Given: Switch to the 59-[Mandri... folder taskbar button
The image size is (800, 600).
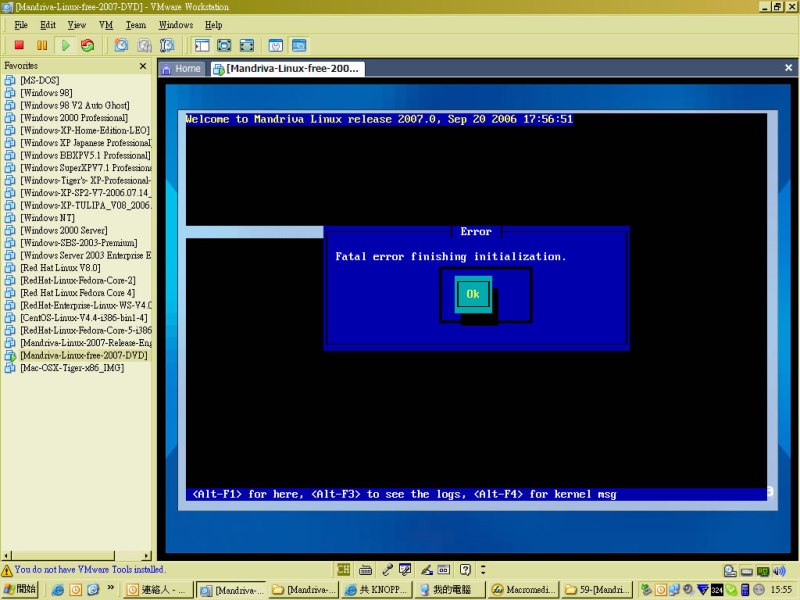Looking at the screenshot, I should tap(597, 590).
